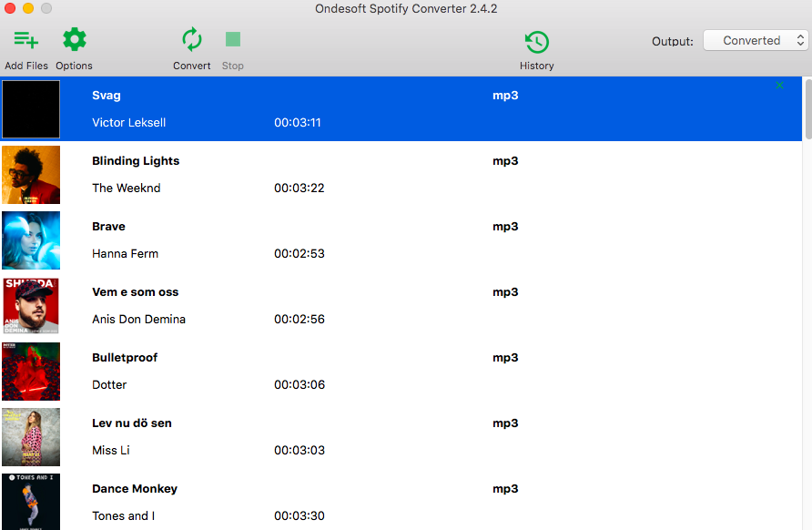
Task: Start conversion with the Convert icon
Action: (191, 40)
